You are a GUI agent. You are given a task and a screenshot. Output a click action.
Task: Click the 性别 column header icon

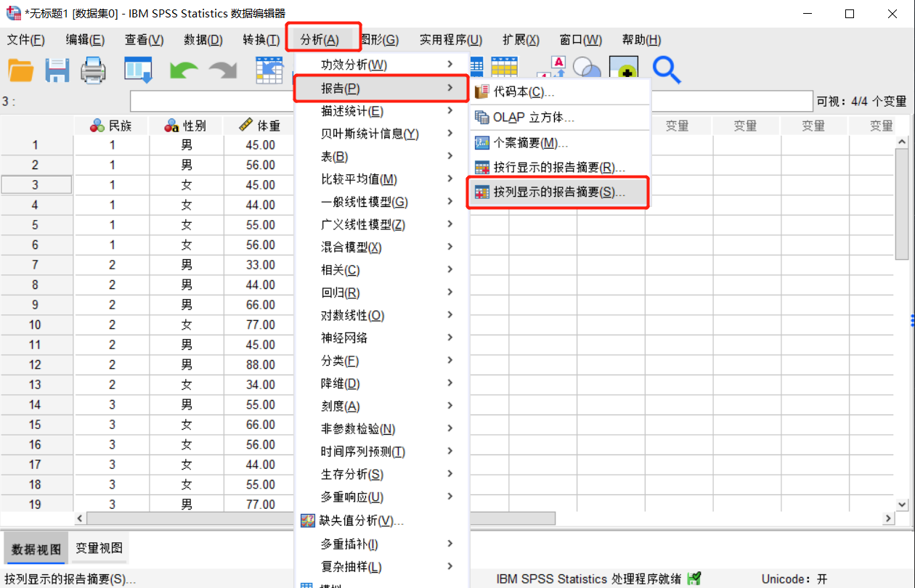(171, 126)
